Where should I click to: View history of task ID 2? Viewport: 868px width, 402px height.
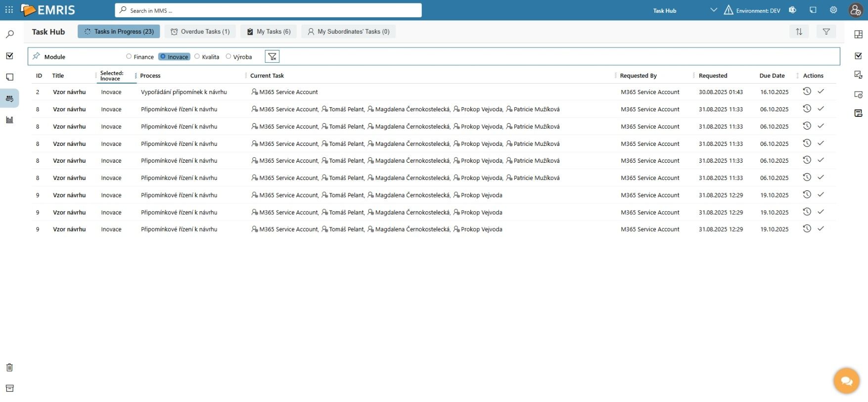(x=807, y=91)
